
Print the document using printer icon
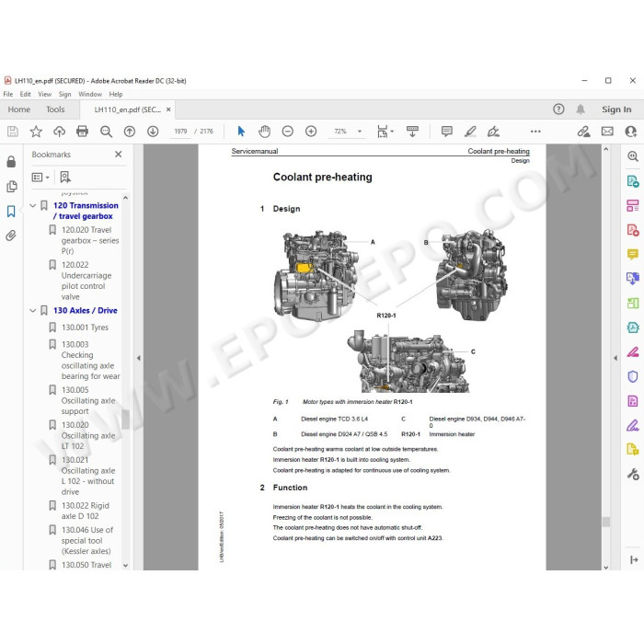pos(83,132)
